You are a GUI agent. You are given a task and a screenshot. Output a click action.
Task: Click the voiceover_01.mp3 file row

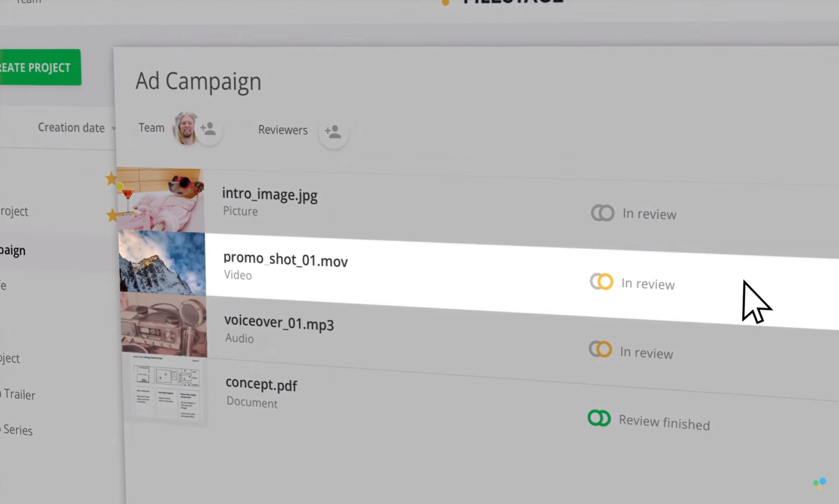[279, 324]
